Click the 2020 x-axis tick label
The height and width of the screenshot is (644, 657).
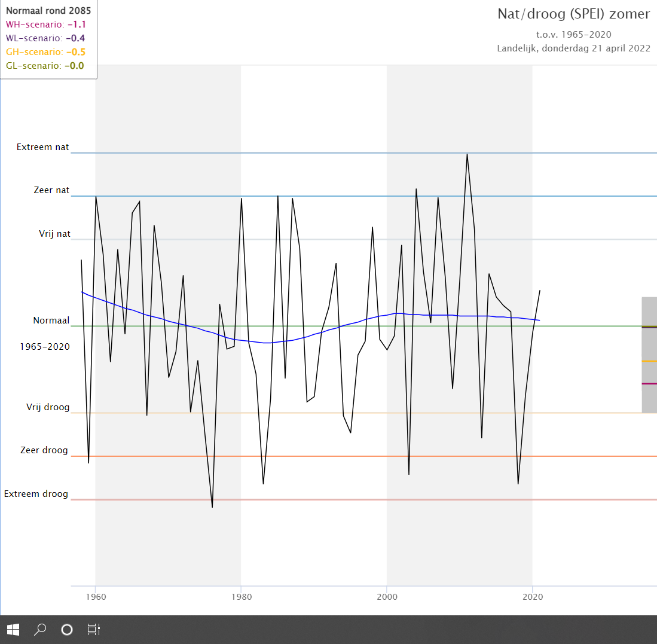(533, 597)
